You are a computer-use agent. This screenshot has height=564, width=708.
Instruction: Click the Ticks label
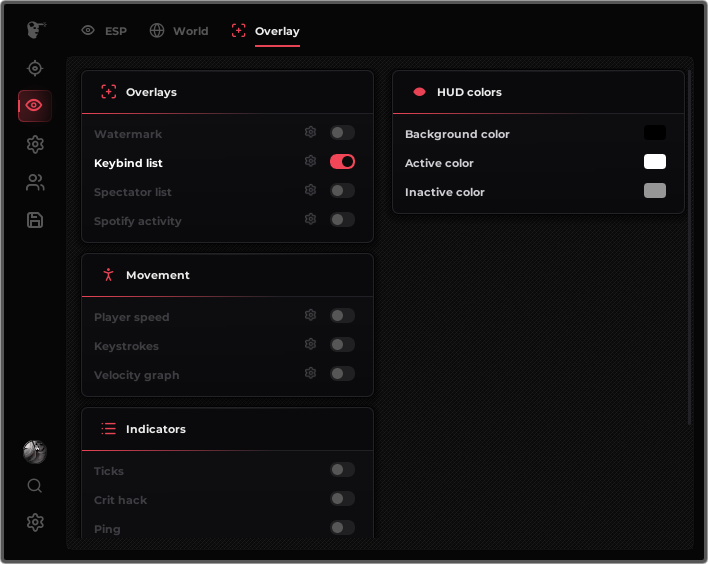pyautogui.click(x=109, y=471)
